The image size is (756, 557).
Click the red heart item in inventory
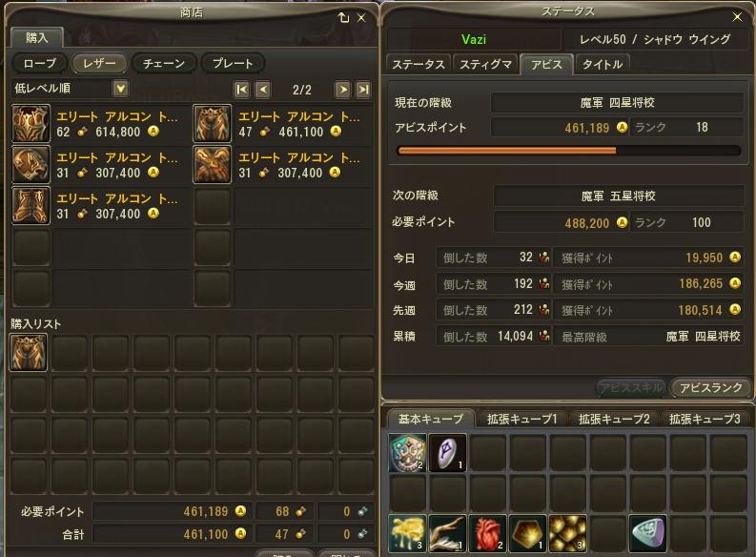pyautogui.click(x=487, y=533)
